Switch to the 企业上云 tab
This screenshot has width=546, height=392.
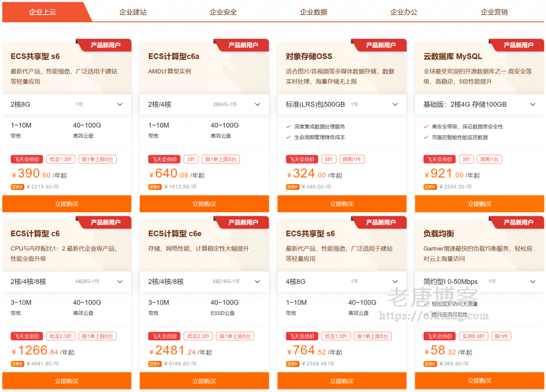click(43, 12)
